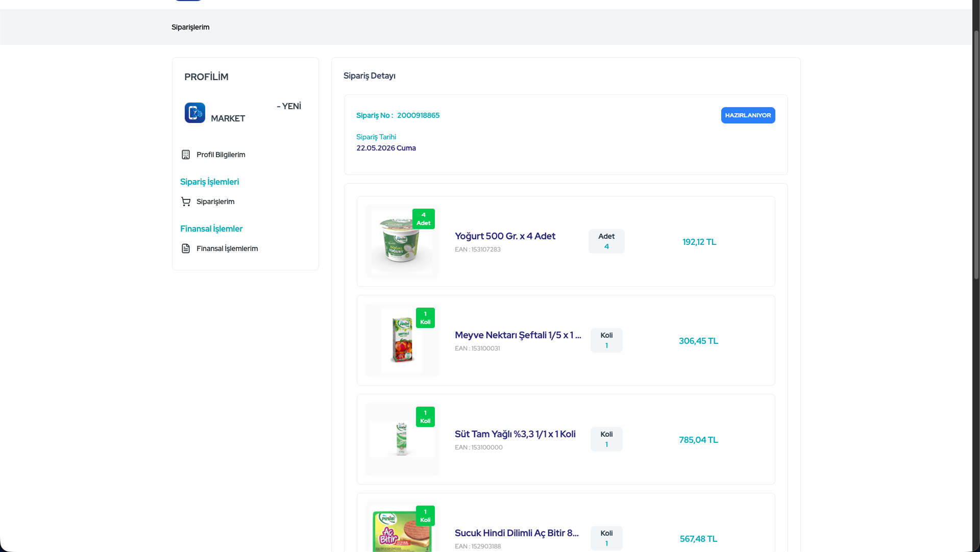Click order number 2000918865

click(418, 115)
